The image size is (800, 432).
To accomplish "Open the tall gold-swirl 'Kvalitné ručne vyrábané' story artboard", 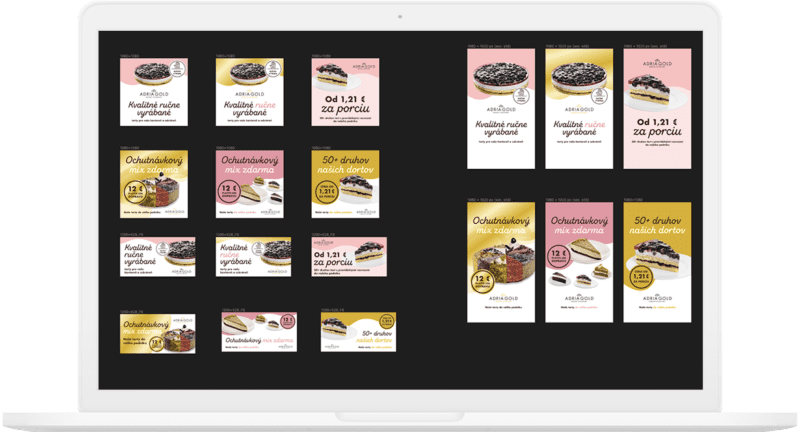I will click(x=579, y=110).
